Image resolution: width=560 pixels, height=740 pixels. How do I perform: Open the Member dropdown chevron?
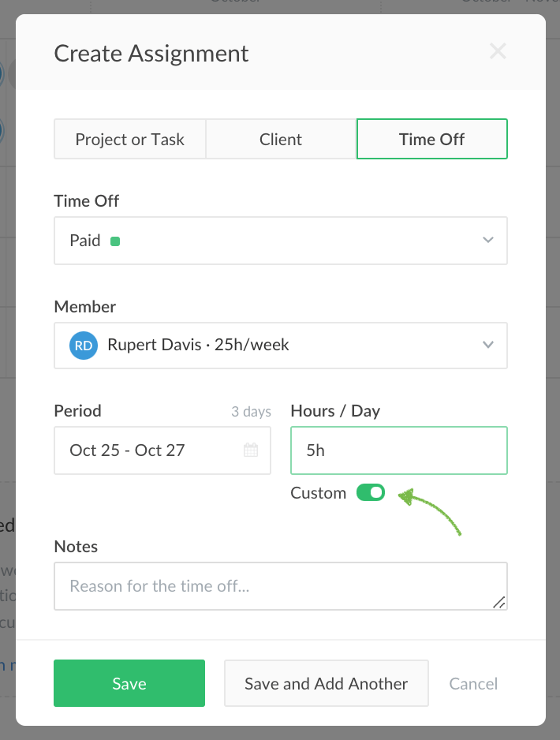pyautogui.click(x=488, y=345)
